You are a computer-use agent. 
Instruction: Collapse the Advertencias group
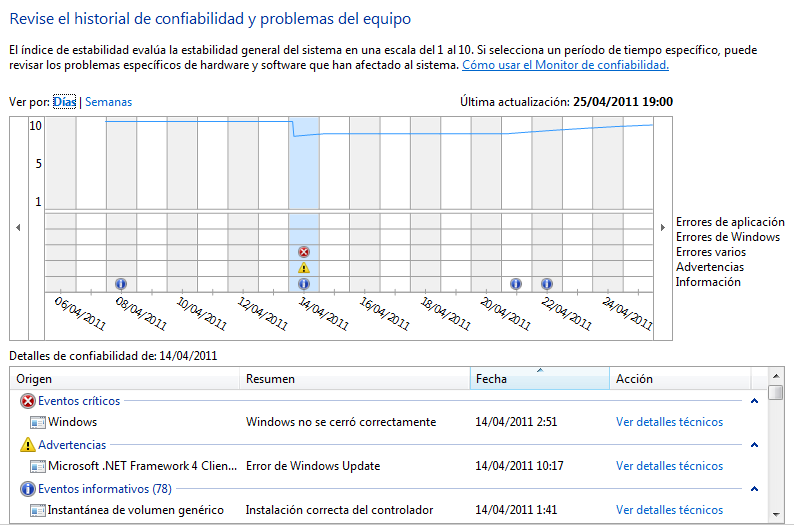point(754,445)
